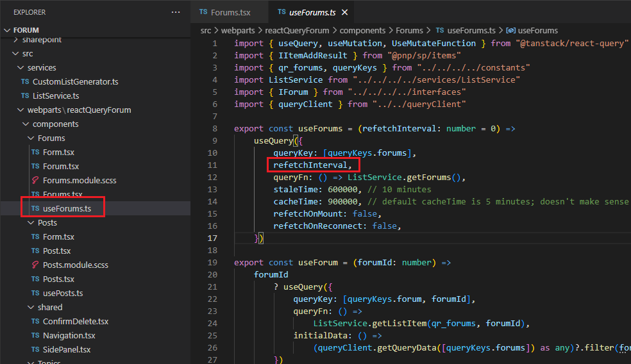The image size is (631, 364).
Task: Click the reactQueryForum breadcrumb segment
Action: (x=298, y=30)
